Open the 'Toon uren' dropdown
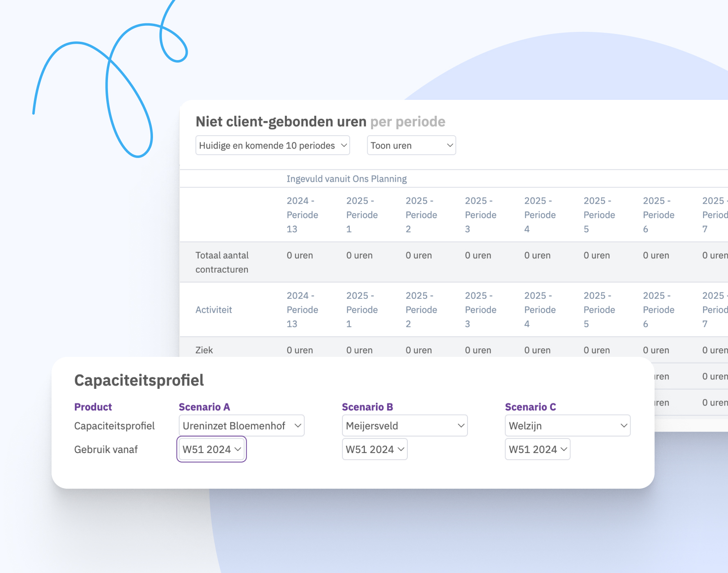The image size is (728, 573). pyautogui.click(x=411, y=145)
